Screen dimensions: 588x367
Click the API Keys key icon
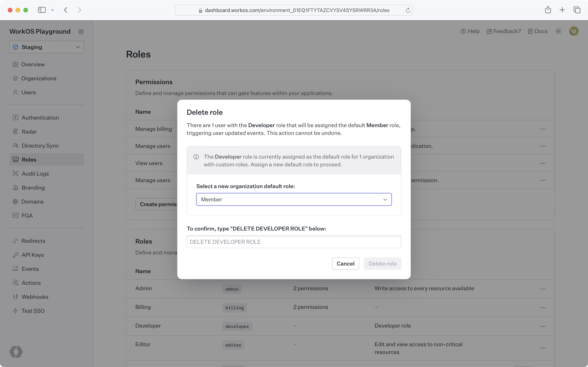click(x=16, y=255)
